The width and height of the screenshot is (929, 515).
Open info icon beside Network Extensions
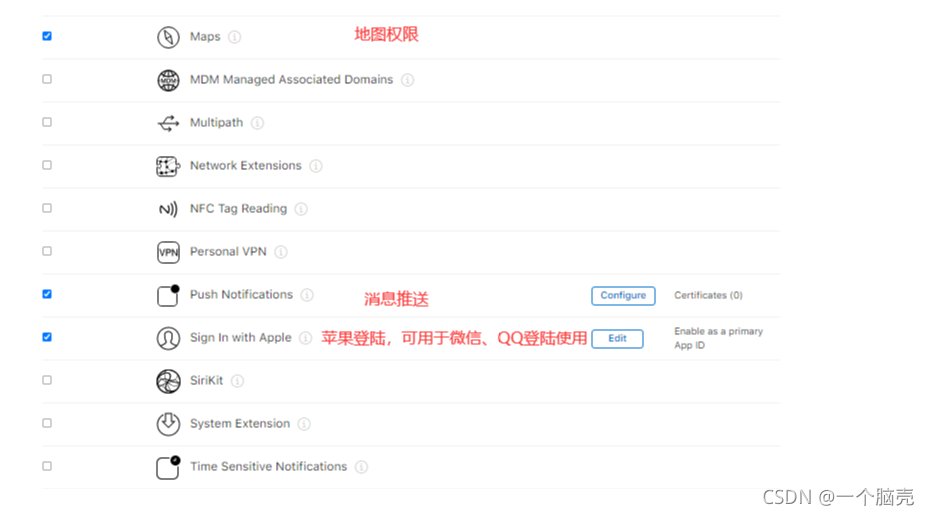click(x=316, y=166)
